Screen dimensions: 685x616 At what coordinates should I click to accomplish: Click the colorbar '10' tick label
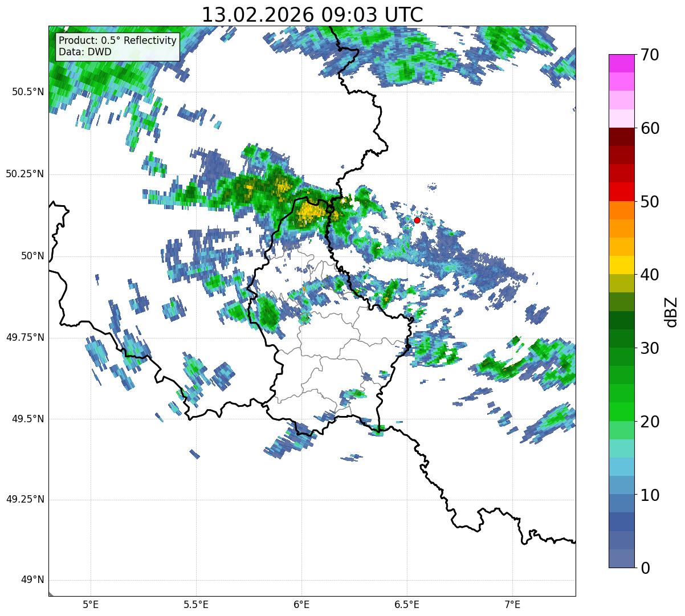click(x=650, y=495)
